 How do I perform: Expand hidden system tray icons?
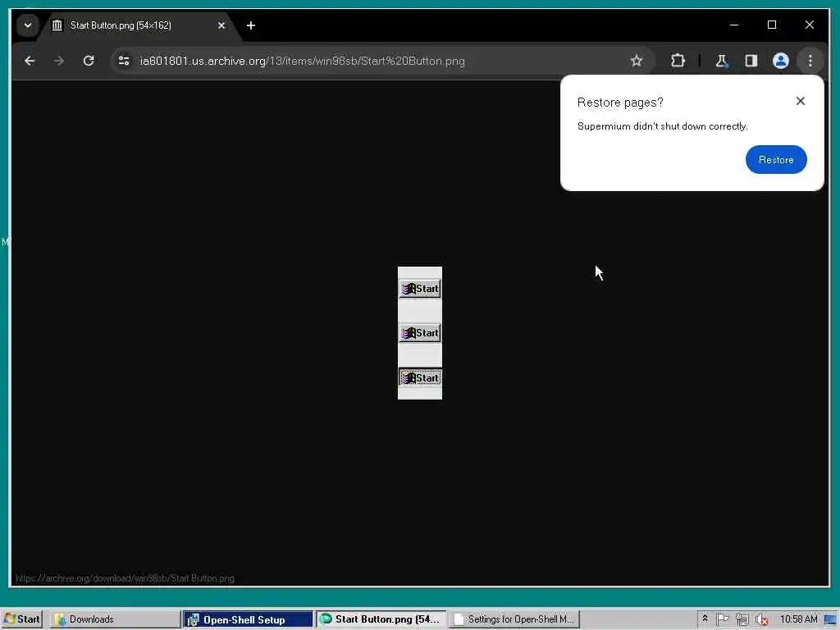pyautogui.click(x=705, y=619)
